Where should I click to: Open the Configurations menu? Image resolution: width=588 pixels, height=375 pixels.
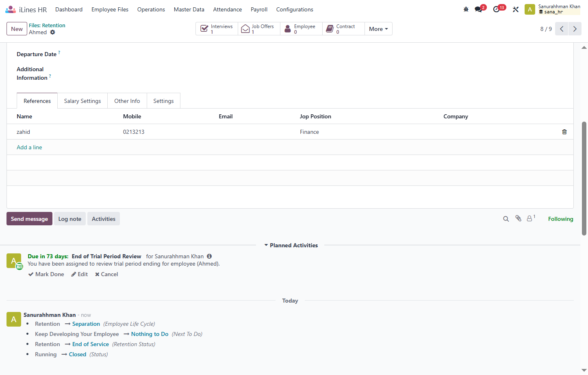tap(295, 9)
